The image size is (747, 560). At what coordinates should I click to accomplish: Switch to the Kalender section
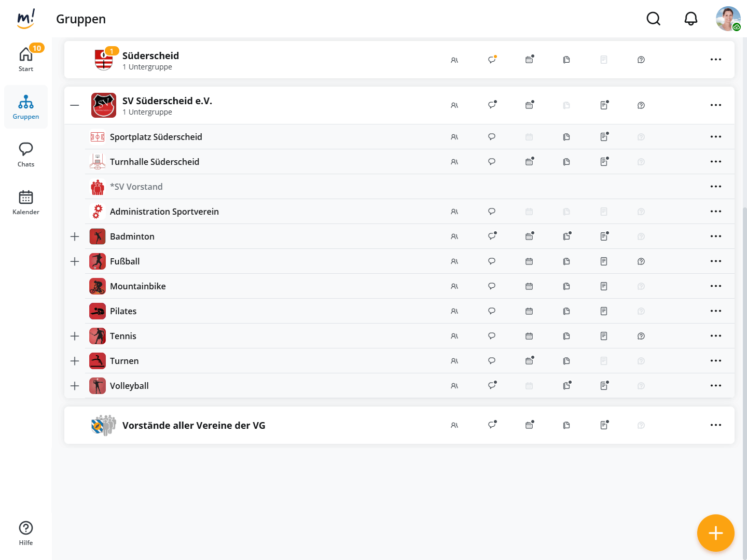click(26, 202)
